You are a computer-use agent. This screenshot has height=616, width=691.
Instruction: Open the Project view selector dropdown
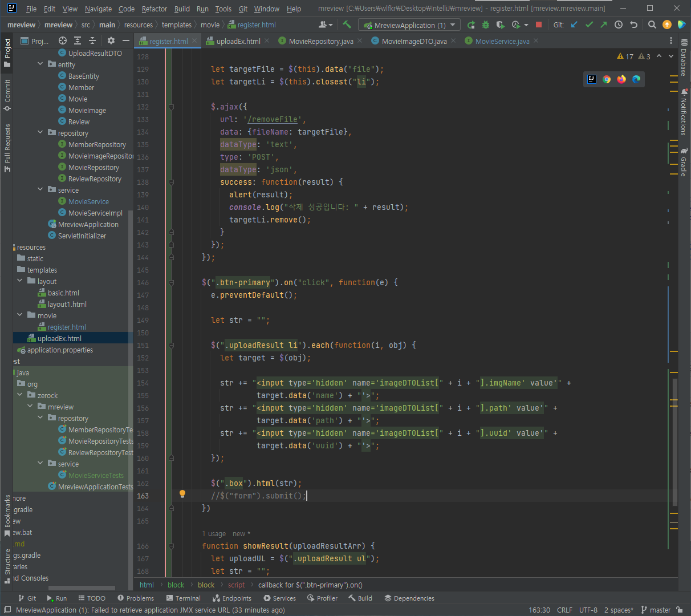click(35, 40)
